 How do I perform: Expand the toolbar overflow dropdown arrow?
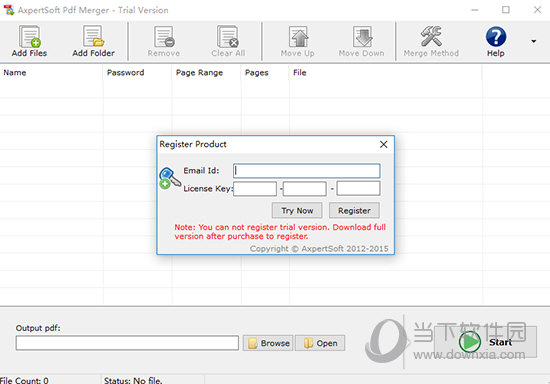(x=534, y=41)
